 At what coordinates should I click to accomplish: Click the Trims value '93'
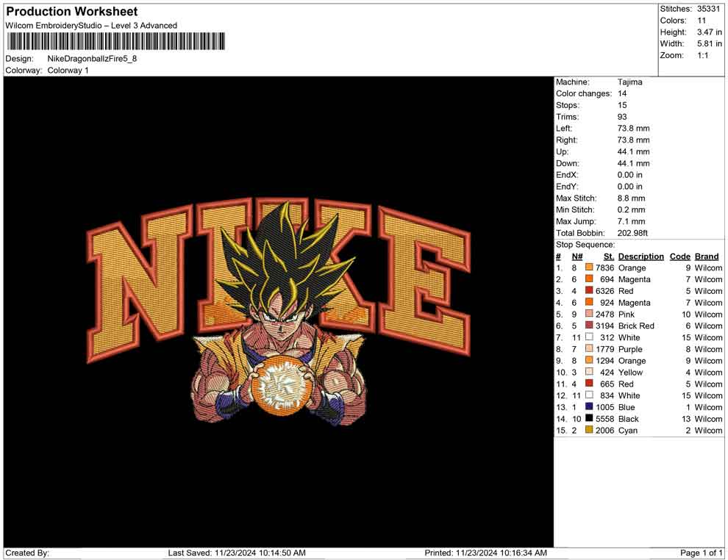click(622, 117)
